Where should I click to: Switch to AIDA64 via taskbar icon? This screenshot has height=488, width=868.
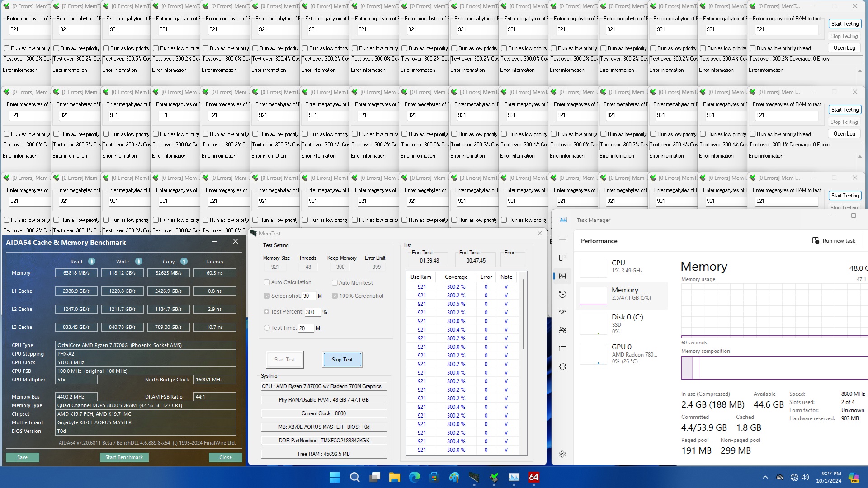534,477
